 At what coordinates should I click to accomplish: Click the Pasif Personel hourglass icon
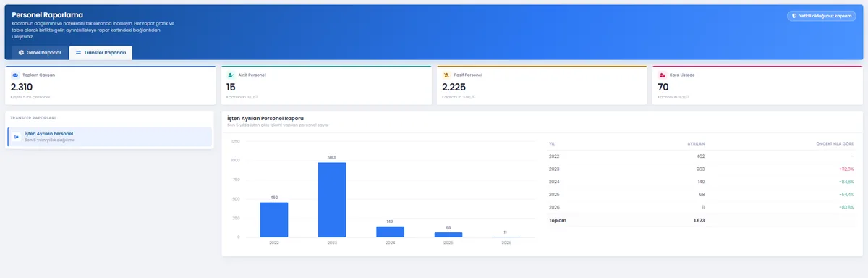click(x=446, y=75)
